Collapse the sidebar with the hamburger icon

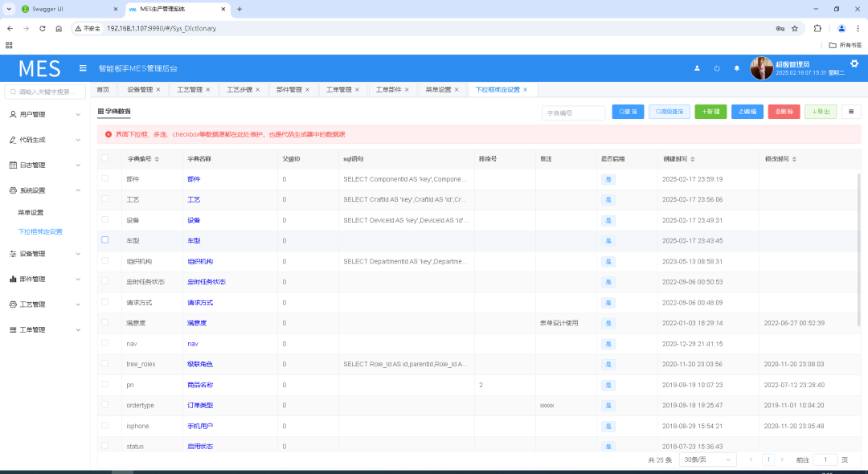83,68
